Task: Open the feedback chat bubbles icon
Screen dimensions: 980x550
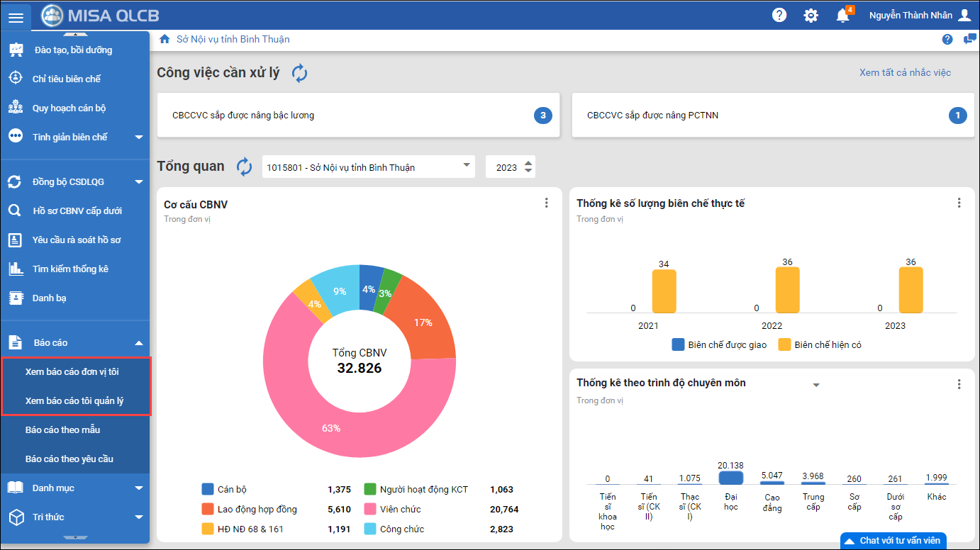Action: (969, 40)
